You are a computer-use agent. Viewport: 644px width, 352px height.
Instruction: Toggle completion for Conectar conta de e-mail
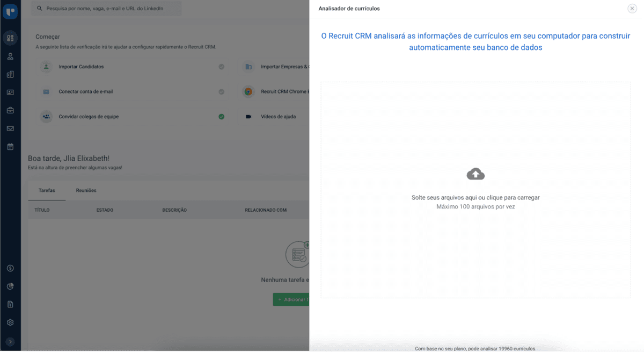click(221, 91)
